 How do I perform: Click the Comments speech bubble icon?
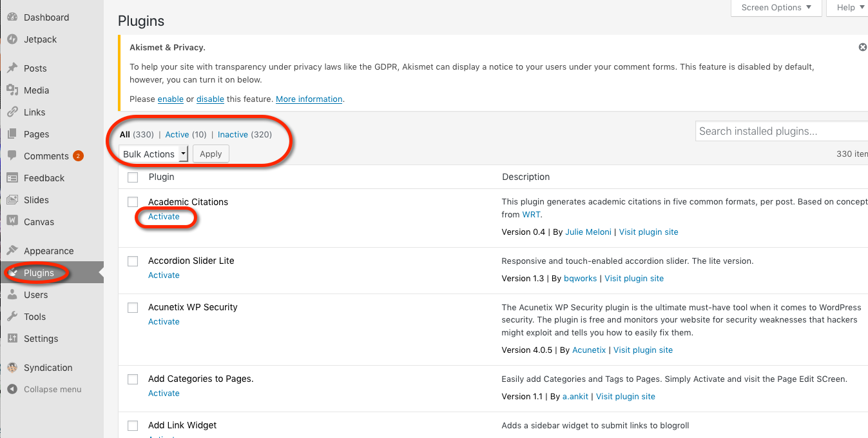pos(12,156)
